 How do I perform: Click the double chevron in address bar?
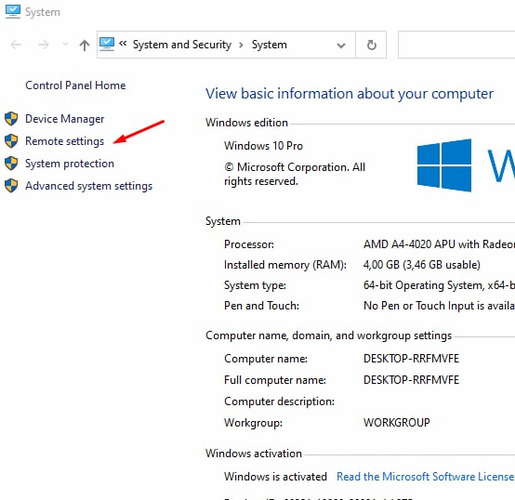point(123,43)
